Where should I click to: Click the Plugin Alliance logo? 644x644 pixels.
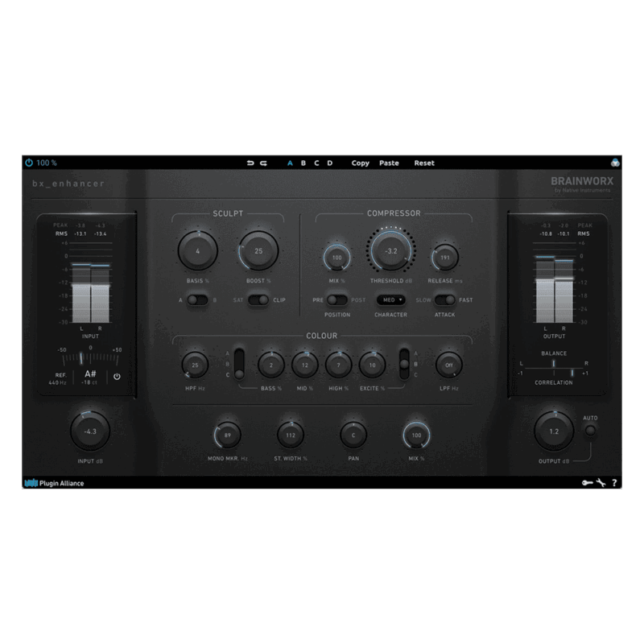coord(54,483)
